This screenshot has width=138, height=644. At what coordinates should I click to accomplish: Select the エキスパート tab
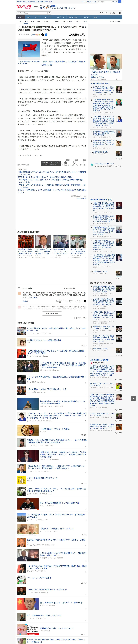(x=48, y=17)
